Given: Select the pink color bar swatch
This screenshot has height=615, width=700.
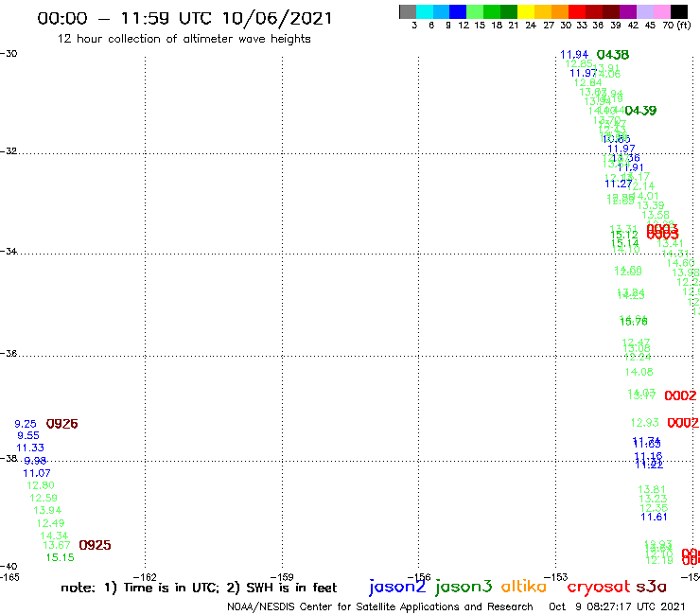Looking at the screenshot, I should tap(661, 11).
